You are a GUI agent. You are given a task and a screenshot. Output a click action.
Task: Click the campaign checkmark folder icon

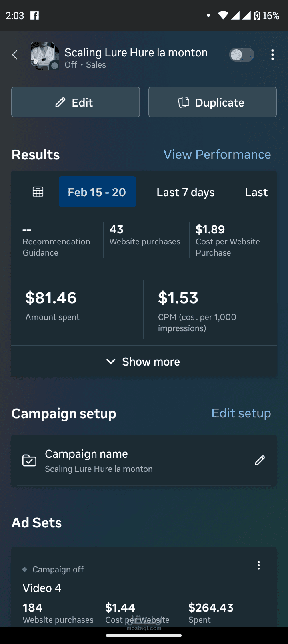coord(29,460)
